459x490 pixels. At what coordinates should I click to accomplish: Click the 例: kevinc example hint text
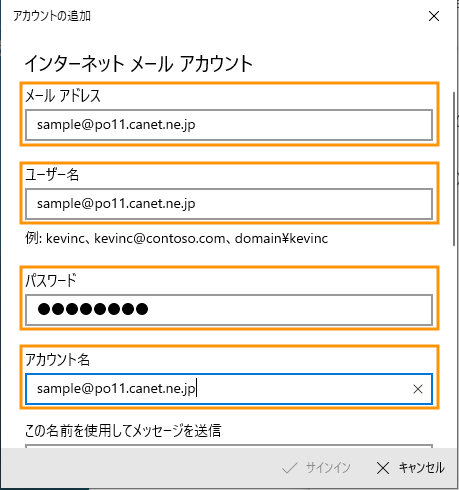(177, 239)
